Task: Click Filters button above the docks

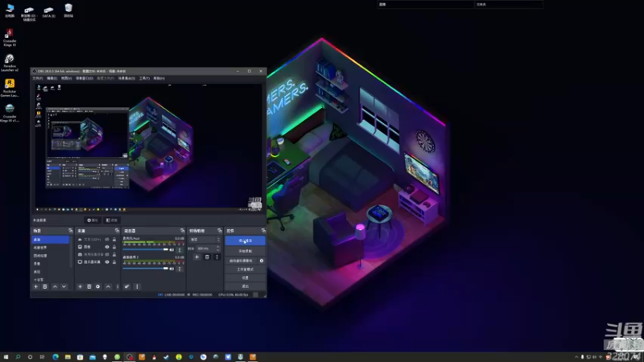Action: tap(111, 220)
